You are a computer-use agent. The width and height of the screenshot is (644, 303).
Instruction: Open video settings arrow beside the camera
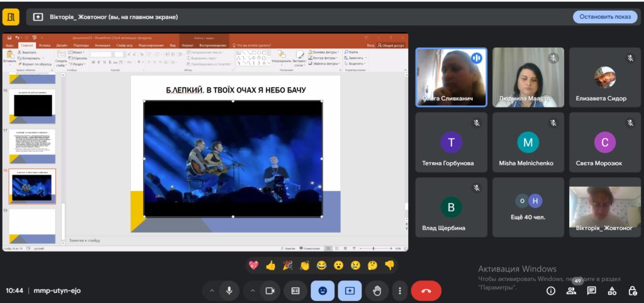[253, 290]
